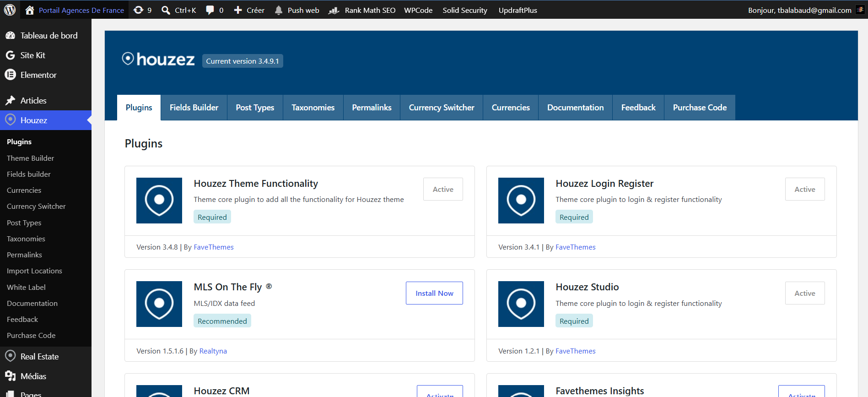This screenshot has height=397, width=868.
Task: Open Import Locations in sidebar
Action: [34, 271]
